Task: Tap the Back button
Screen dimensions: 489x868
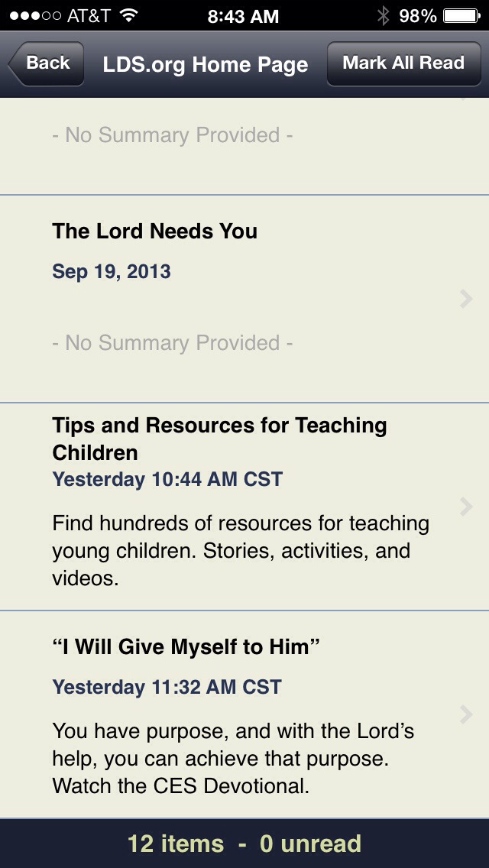Action: [x=46, y=63]
